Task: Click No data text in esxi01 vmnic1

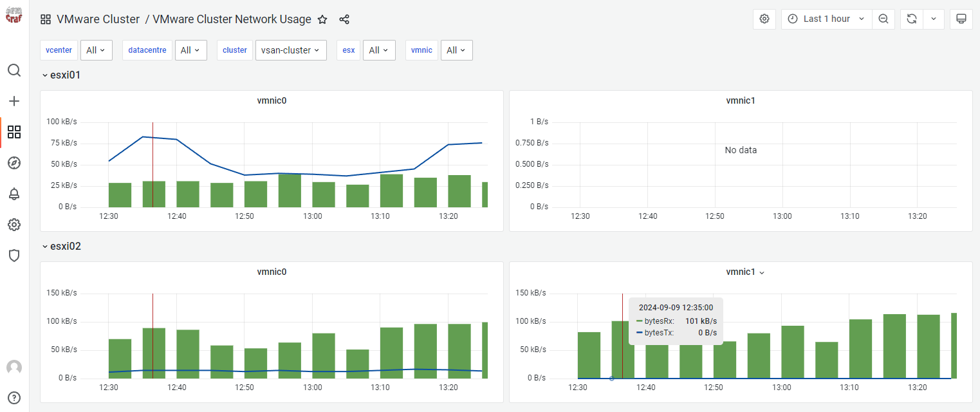Action: 741,150
